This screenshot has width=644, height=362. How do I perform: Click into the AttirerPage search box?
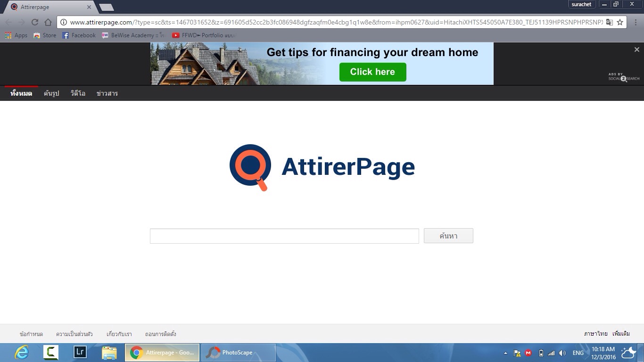pyautogui.click(x=284, y=236)
